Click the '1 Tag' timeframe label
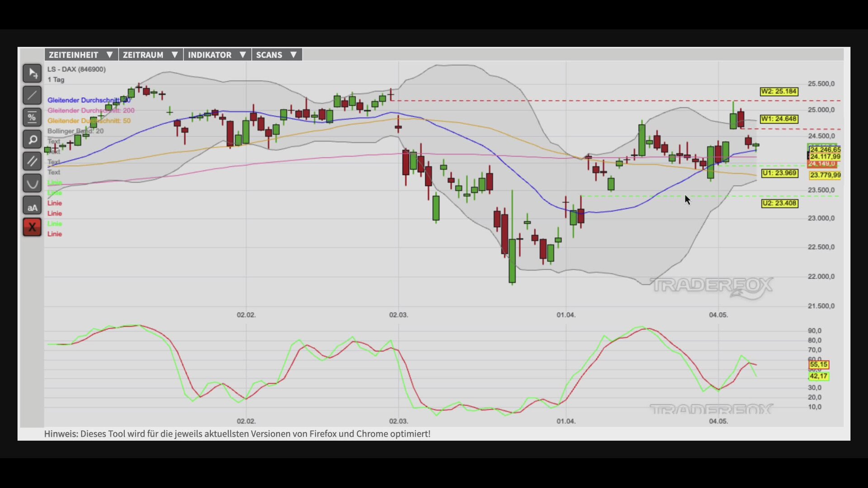 [x=56, y=80]
